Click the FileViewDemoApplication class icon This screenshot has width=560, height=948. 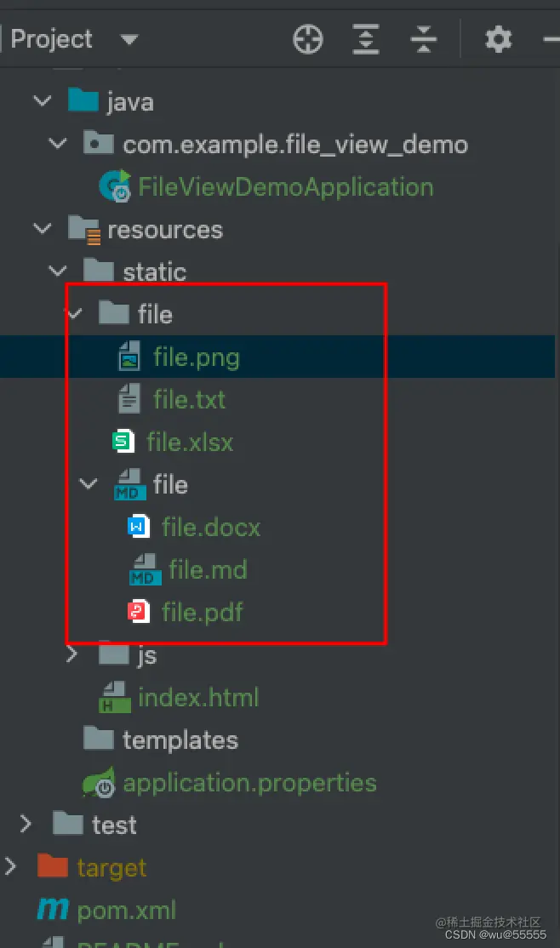click(115, 186)
